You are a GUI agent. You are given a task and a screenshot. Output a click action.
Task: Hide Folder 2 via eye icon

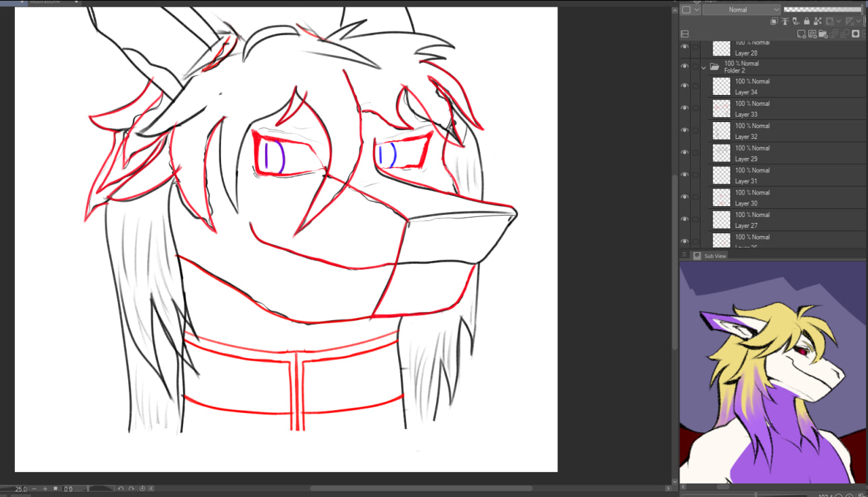[684, 66]
